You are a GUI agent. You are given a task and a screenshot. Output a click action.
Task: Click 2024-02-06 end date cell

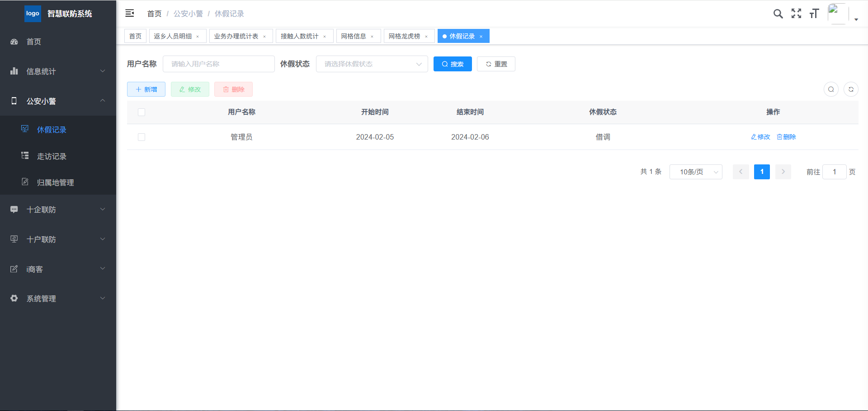[x=470, y=137]
